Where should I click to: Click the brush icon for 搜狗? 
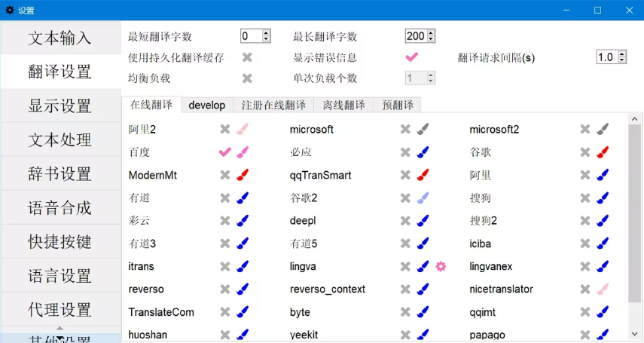point(603,198)
